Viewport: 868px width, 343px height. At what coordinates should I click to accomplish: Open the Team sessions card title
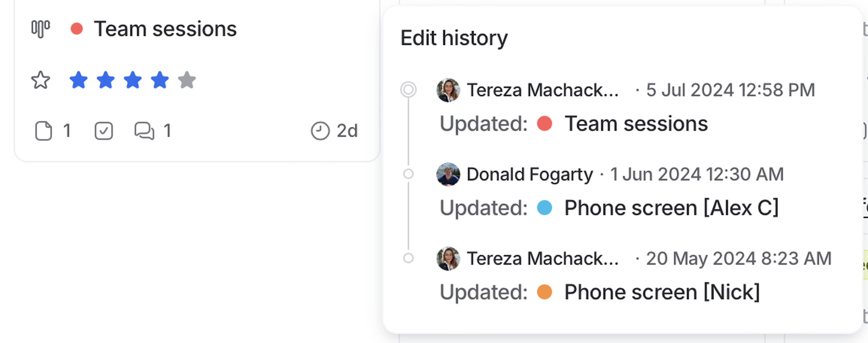(x=165, y=29)
